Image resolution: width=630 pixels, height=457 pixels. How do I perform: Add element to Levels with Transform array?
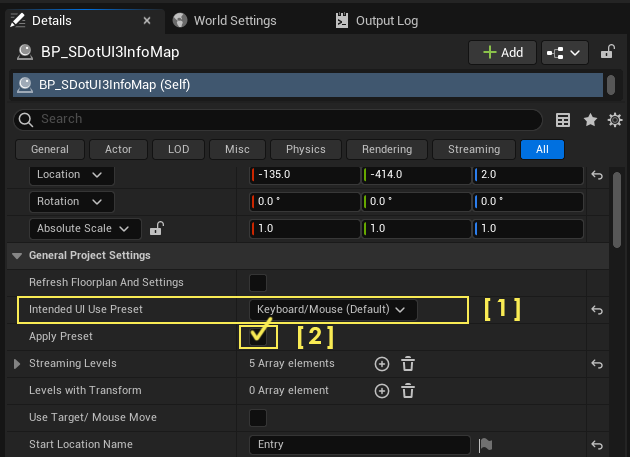pyautogui.click(x=382, y=391)
